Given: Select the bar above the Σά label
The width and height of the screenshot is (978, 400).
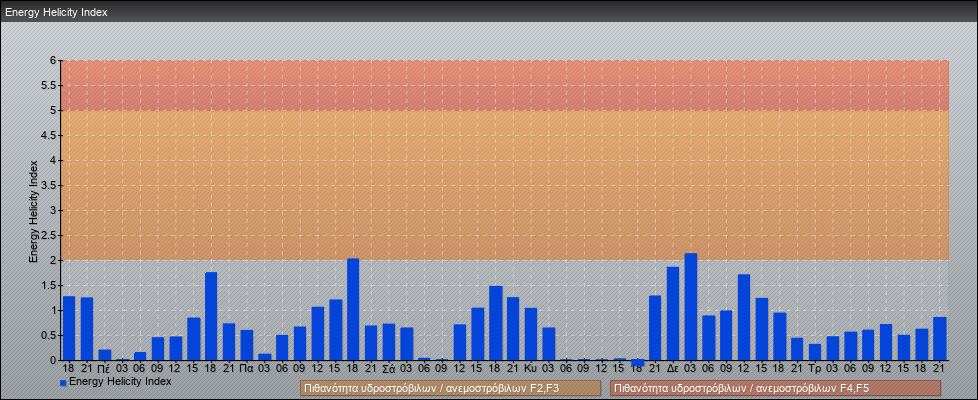Looking at the screenshot, I should click(x=389, y=342).
